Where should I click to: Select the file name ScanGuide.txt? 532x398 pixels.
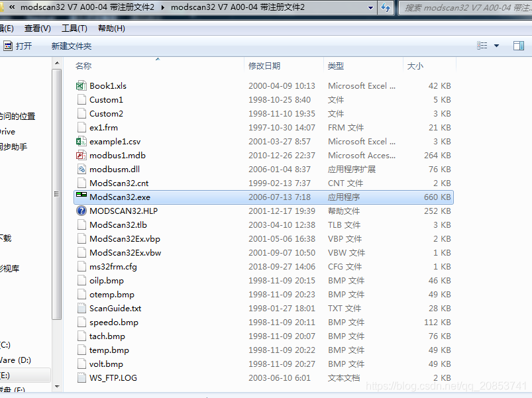[x=115, y=308]
